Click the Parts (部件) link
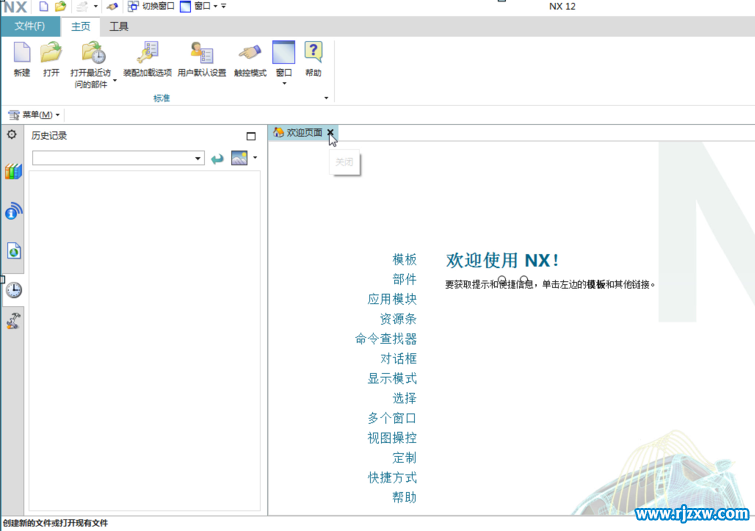The width and height of the screenshot is (755, 531). coord(404,279)
